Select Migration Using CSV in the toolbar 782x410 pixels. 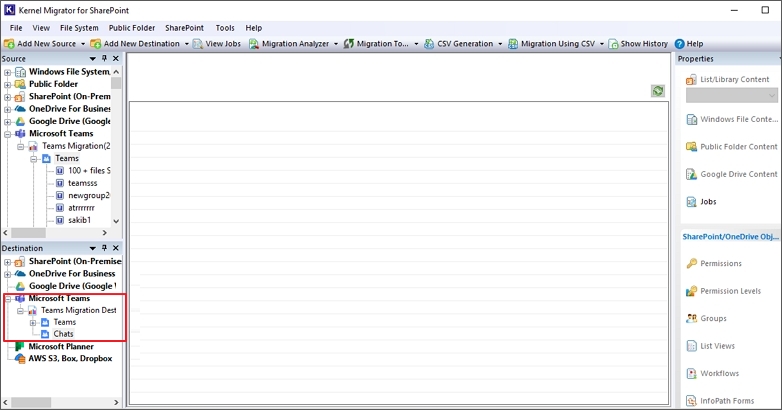coord(552,44)
